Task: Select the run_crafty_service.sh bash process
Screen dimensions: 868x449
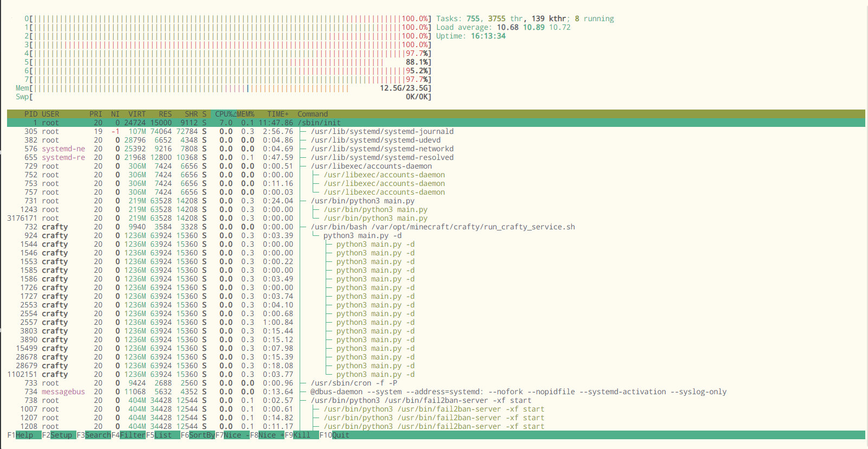Action: [436, 227]
